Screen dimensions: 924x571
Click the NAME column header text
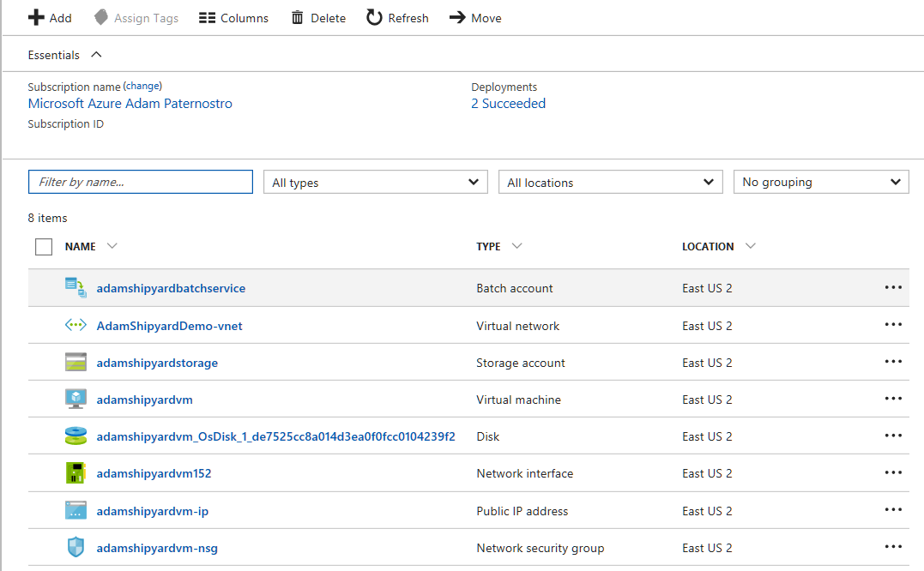pyautogui.click(x=80, y=247)
